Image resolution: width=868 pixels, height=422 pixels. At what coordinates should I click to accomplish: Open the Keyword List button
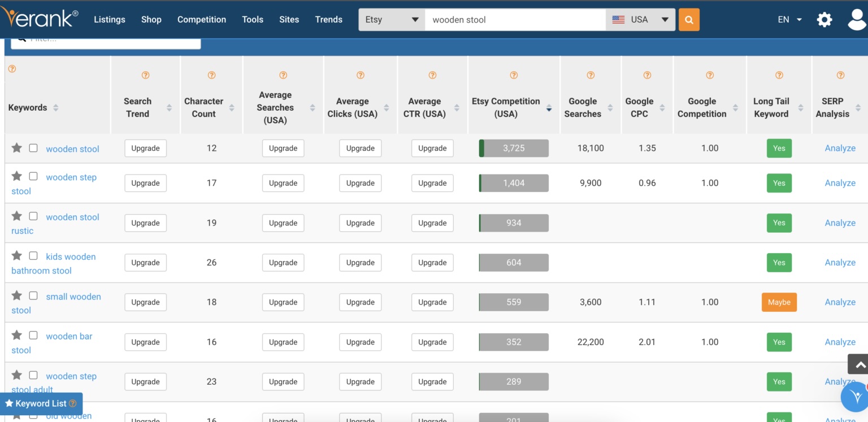(41, 403)
